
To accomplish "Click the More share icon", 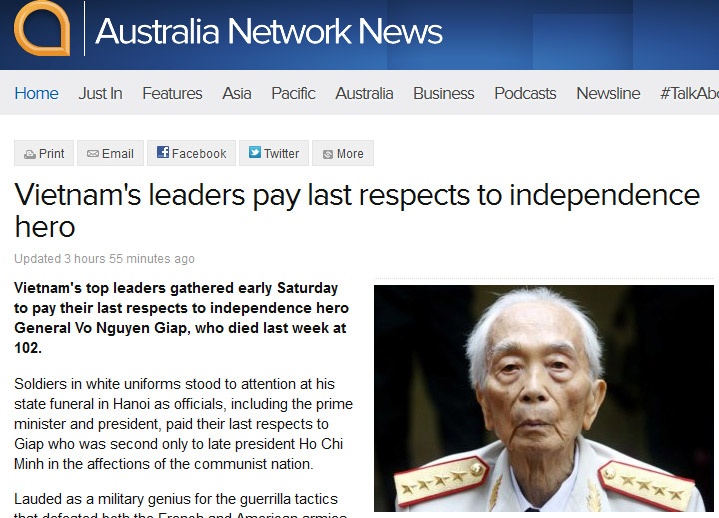I will (328, 154).
